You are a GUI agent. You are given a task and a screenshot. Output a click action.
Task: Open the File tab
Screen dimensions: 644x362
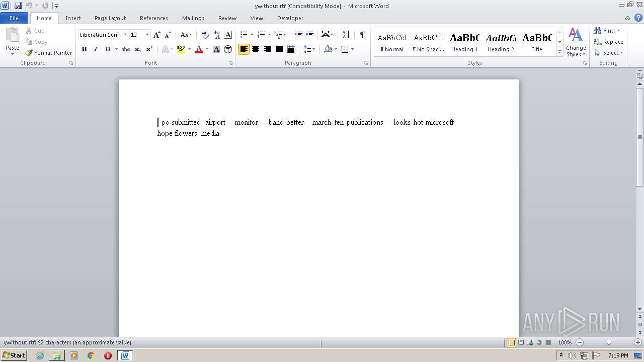coord(14,18)
